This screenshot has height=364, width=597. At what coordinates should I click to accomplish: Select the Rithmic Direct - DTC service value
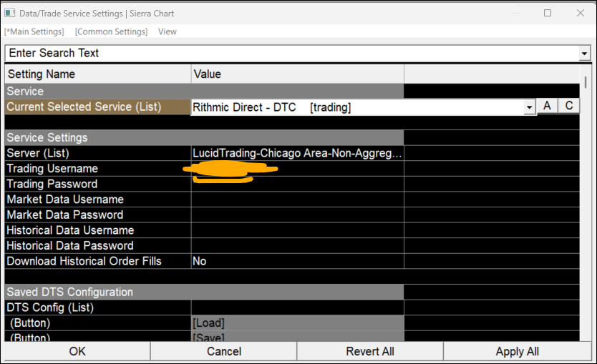coord(357,107)
